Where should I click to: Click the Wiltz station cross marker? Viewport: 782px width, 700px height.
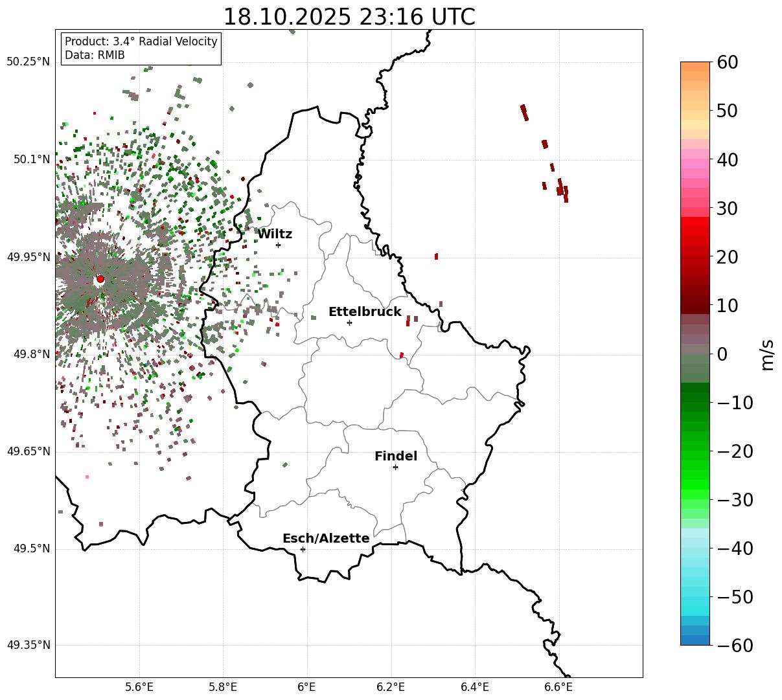click(x=278, y=245)
